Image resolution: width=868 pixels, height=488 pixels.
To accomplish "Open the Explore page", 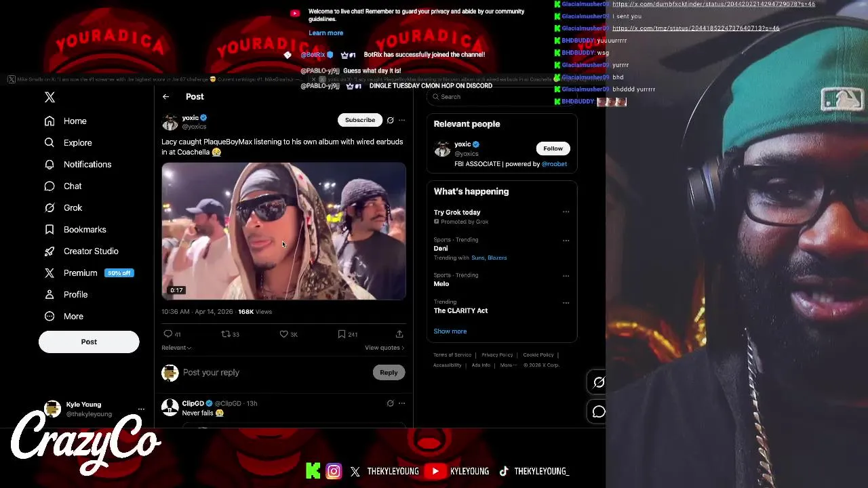I will click(x=68, y=142).
